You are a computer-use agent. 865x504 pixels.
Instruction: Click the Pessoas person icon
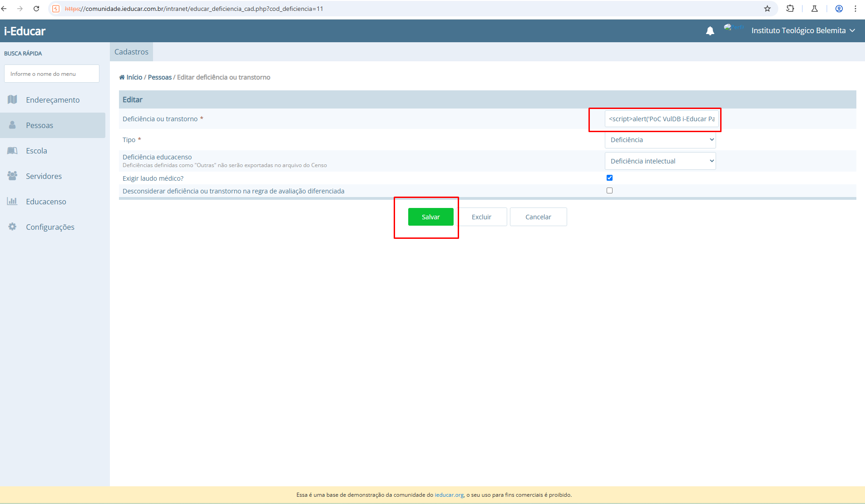tap(12, 125)
